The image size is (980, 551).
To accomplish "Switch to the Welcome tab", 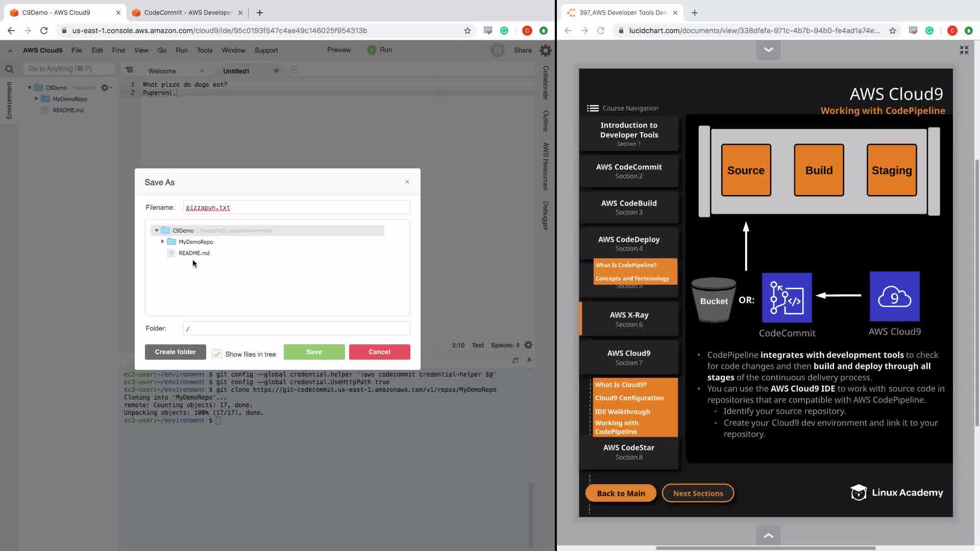I will [162, 71].
